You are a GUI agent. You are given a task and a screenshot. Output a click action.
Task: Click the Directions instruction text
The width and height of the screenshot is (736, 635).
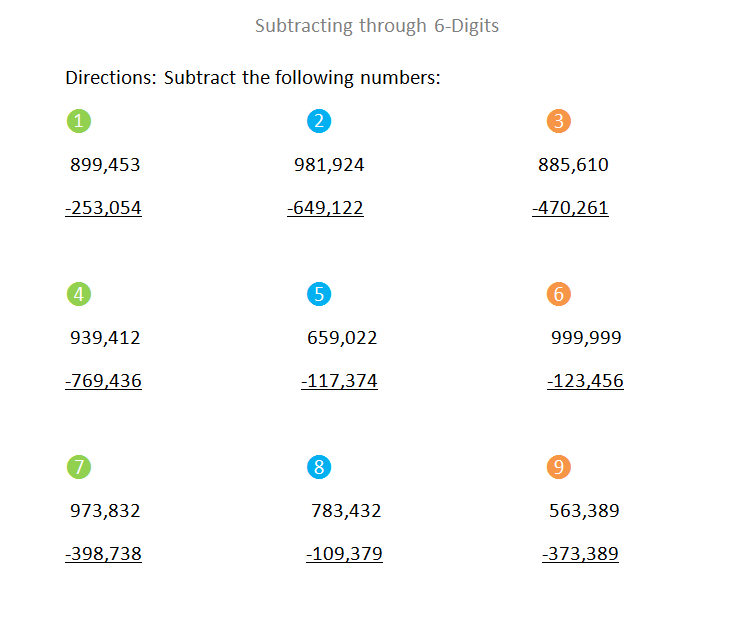(x=252, y=78)
